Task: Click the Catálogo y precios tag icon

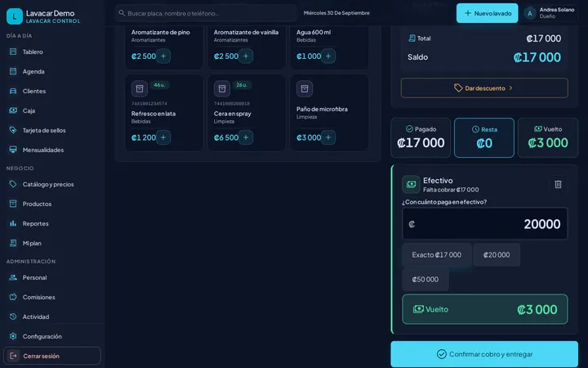Action: click(13, 184)
